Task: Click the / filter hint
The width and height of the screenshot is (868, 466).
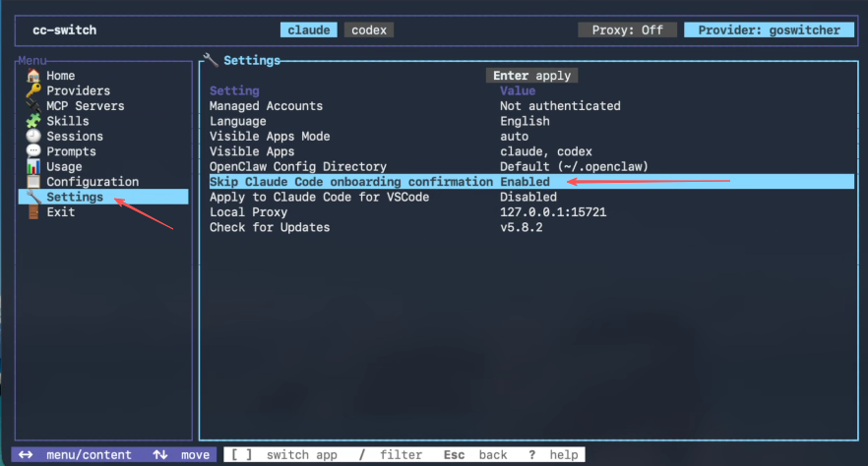Action: click(x=391, y=454)
